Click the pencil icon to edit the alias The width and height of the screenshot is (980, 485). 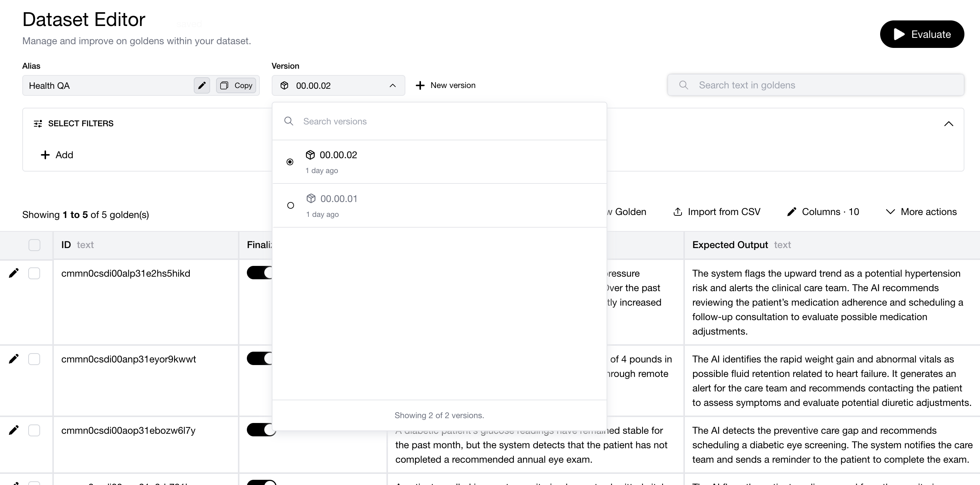tap(202, 85)
